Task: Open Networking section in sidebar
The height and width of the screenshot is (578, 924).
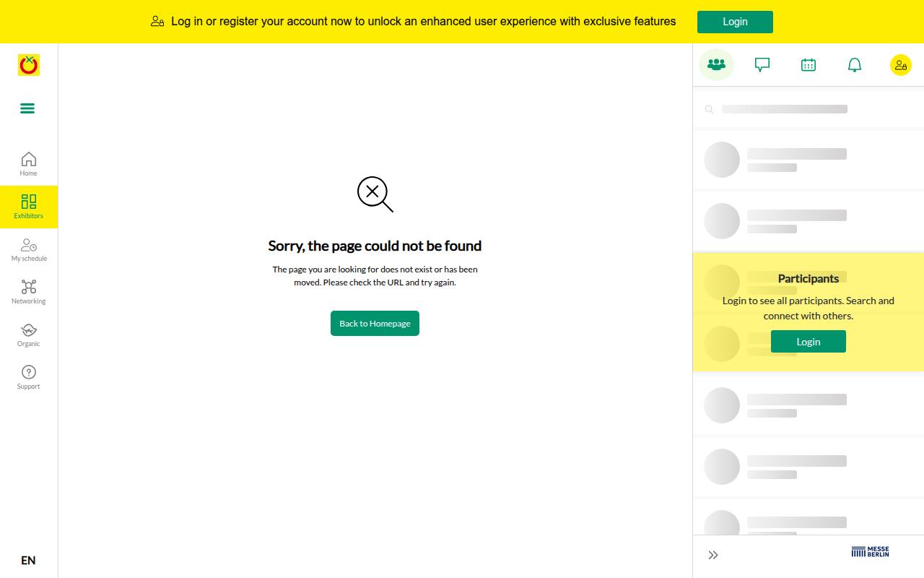Action: click(x=29, y=292)
